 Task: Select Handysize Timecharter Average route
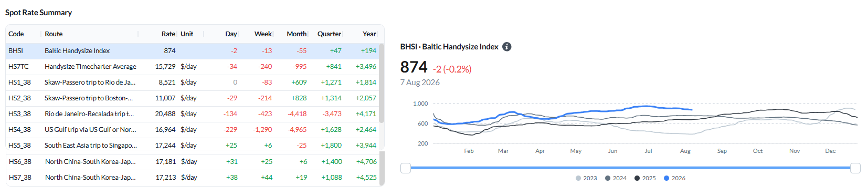coord(90,67)
